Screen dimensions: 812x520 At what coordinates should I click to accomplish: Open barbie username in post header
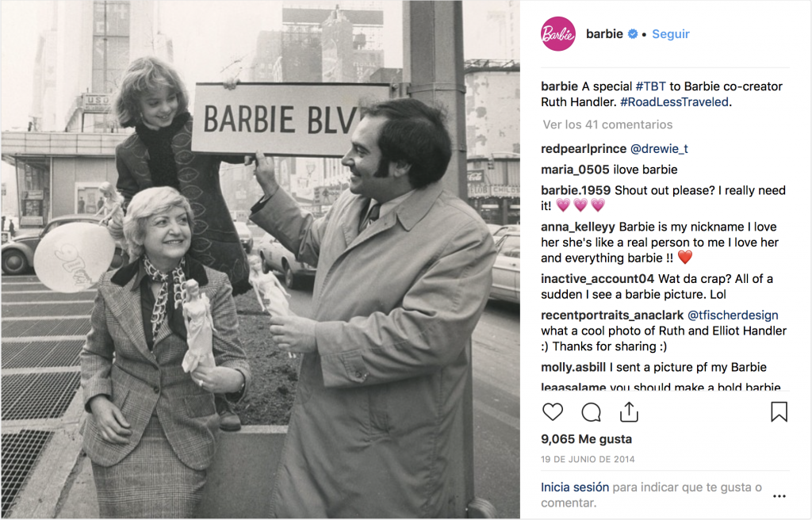click(604, 34)
